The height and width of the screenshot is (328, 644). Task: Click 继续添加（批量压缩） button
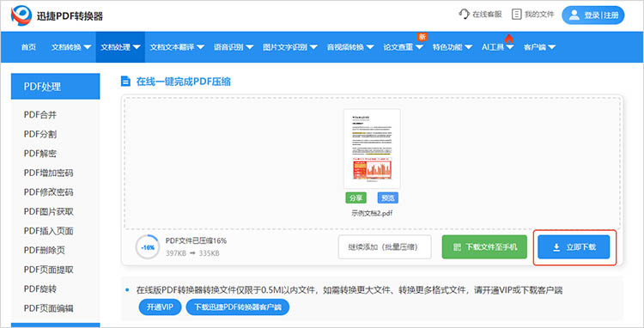click(x=385, y=247)
